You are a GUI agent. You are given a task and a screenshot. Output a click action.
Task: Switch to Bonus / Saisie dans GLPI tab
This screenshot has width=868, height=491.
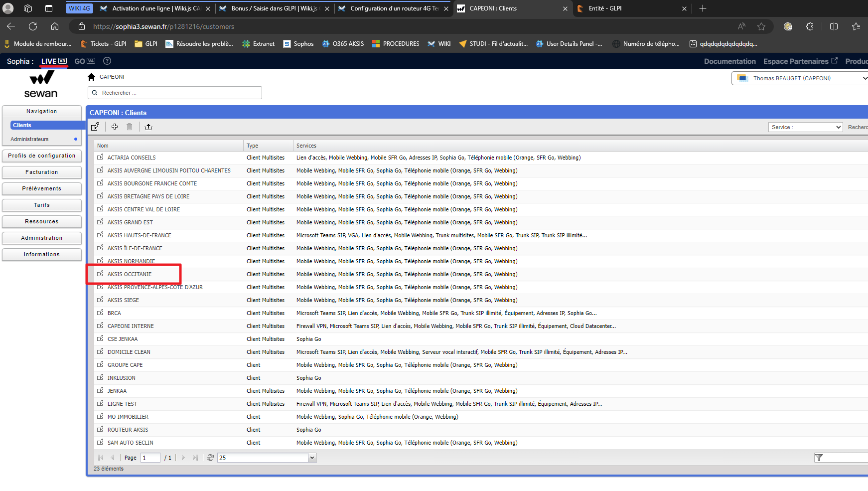click(x=274, y=8)
